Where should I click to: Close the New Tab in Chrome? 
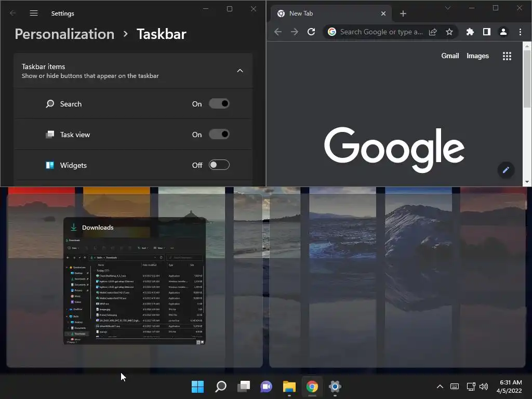(383, 14)
